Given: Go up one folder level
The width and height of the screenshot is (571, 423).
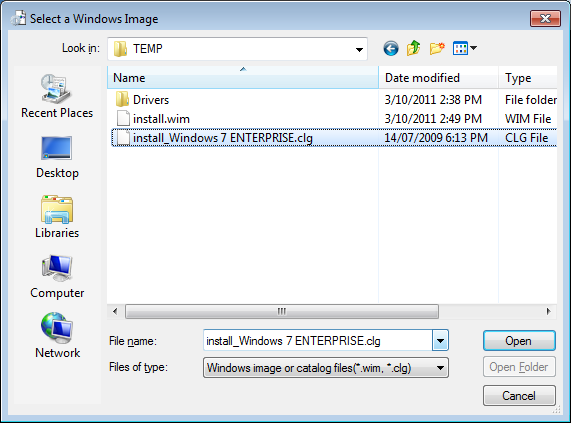Looking at the screenshot, I should click(414, 48).
